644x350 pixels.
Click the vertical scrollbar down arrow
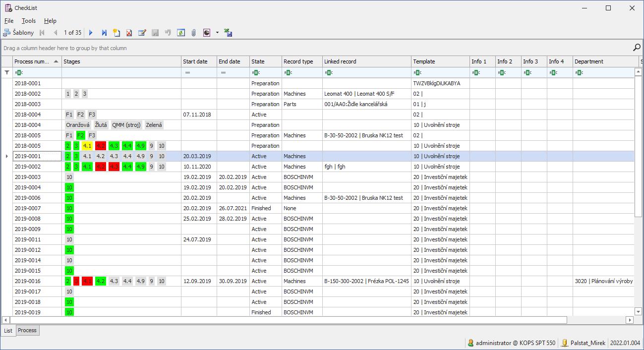tap(639, 312)
